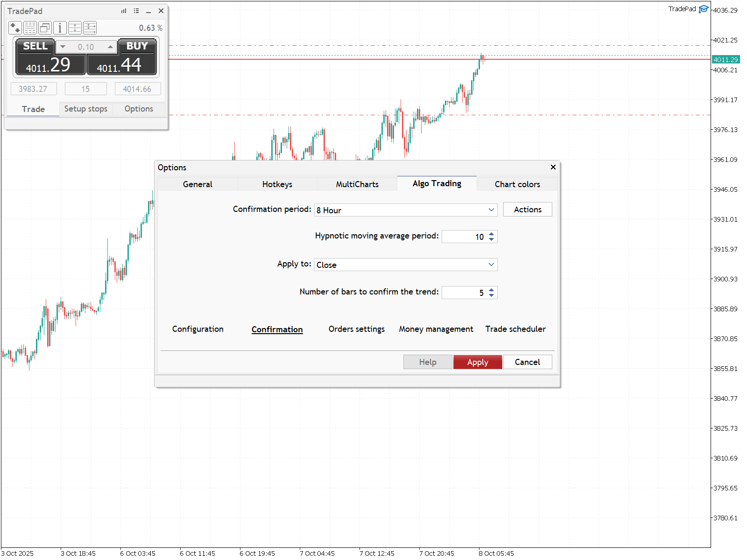The width and height of the screenshot is (747, 560).
Task: Increase Hypnotic moving average period
Action: pos(492,234)
